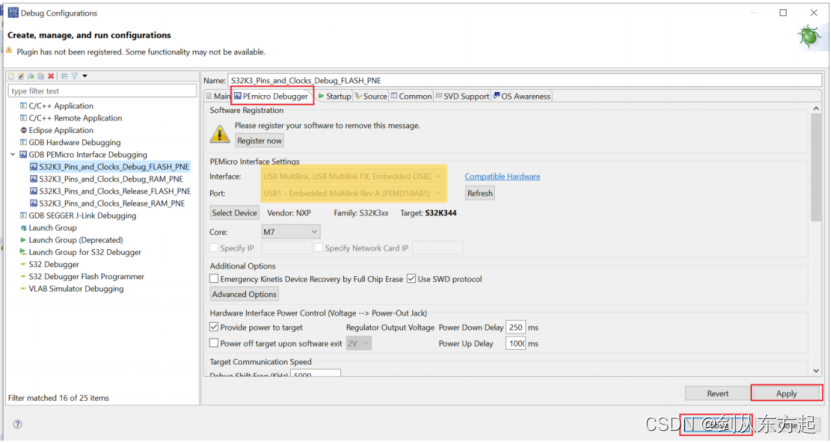Open the Startup tab
Screen dimensions: 831x443
(334, 96)
